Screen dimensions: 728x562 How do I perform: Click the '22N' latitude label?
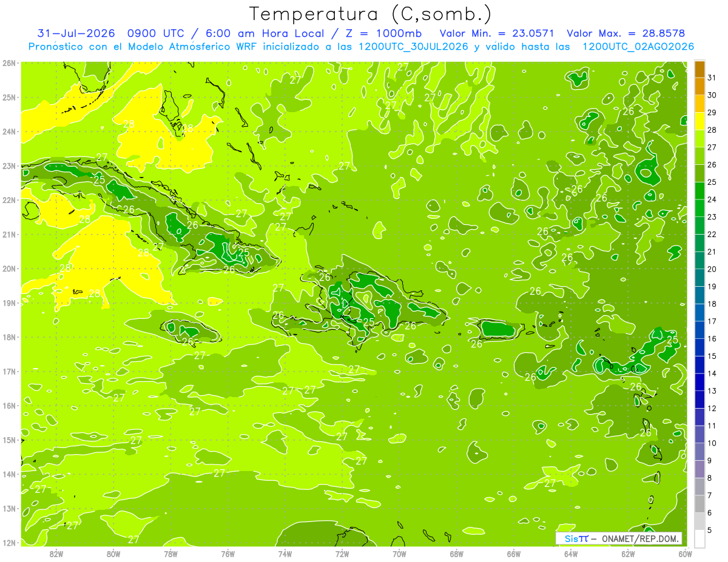tap(9, 200)
